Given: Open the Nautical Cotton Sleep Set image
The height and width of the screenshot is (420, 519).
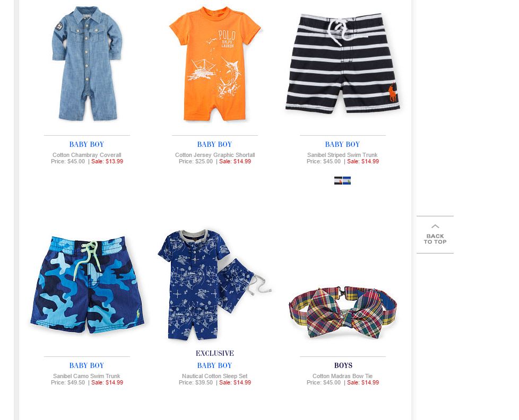Looking at the screenshot, I should [x=215, y=284].
